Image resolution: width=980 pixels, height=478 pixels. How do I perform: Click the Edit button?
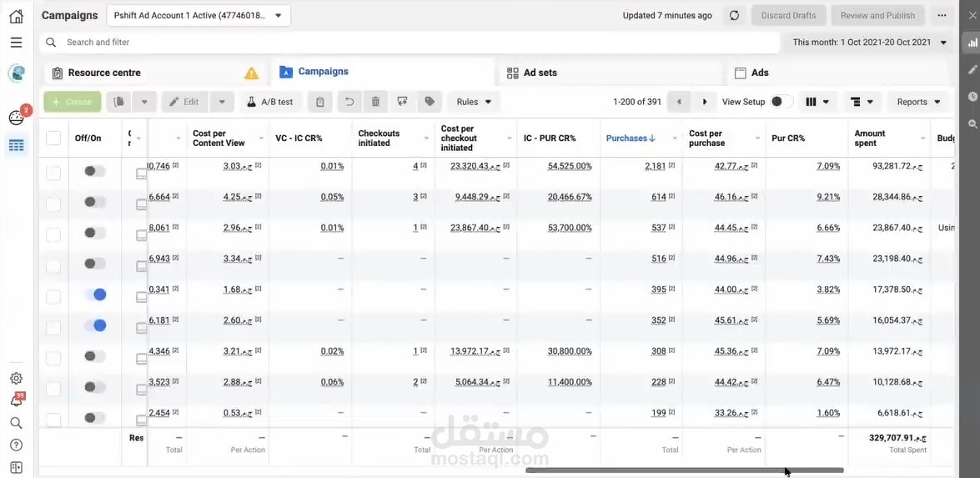[184, 102]
